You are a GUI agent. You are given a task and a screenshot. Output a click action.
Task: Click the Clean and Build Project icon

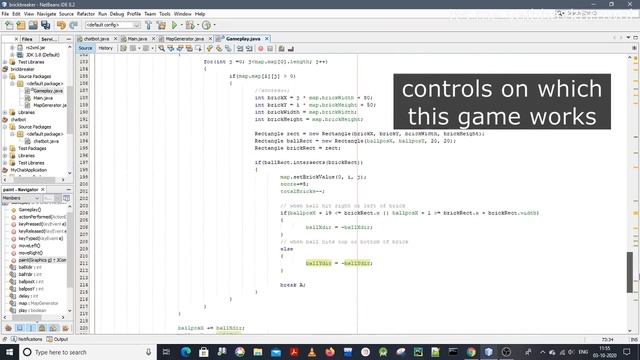161,25
